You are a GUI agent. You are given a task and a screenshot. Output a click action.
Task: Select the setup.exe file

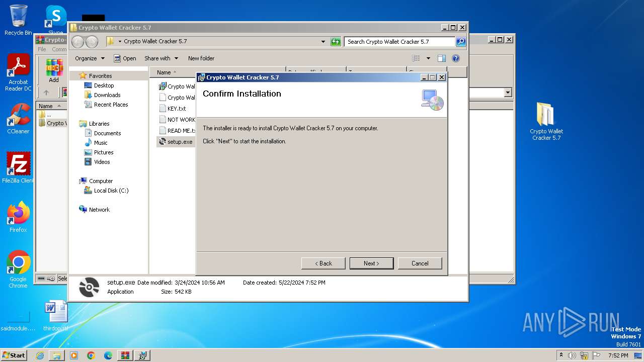176,142
